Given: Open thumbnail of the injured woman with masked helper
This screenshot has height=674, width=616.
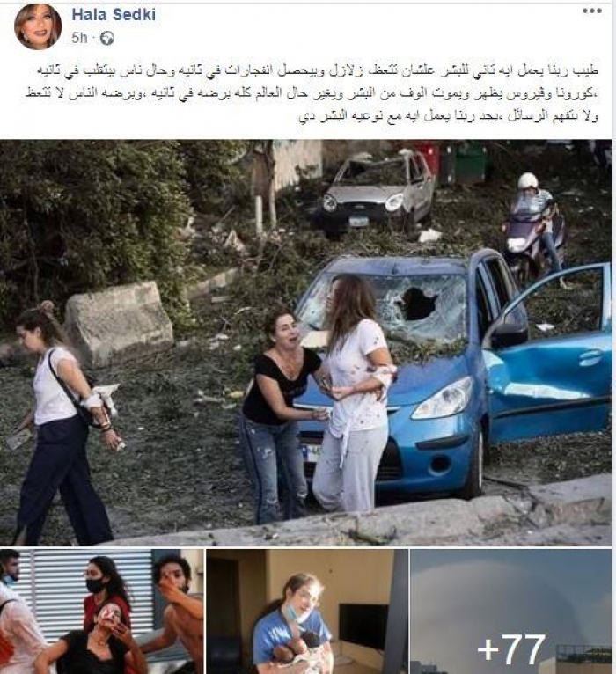Looking at the screenshot, I should click(x=101, y=612).
